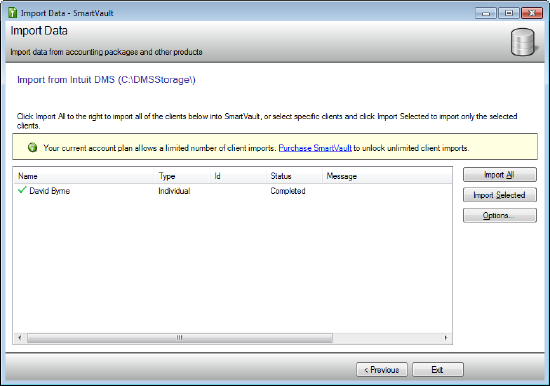This screenshot has width=550, height=386.
Task: Sort list by Type column header
Action: [x=182, y=176]
